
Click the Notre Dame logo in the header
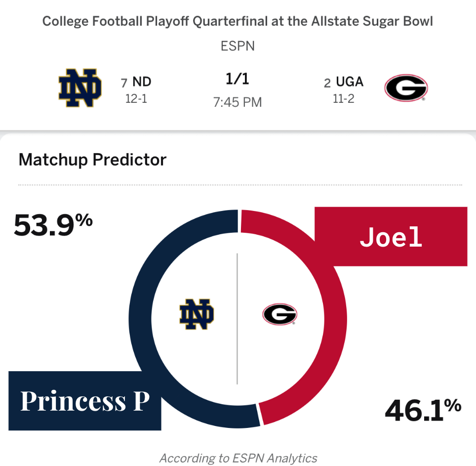(x=80, y=89)
